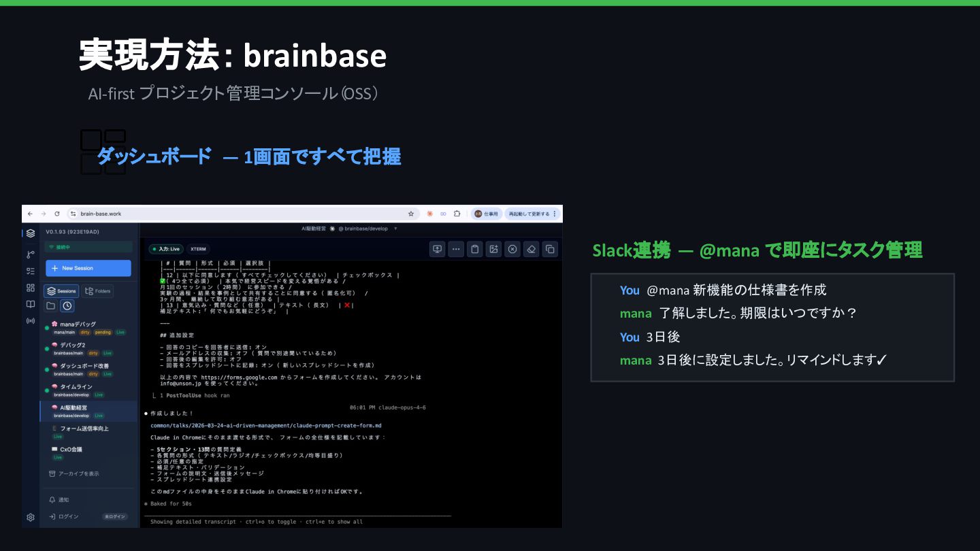Click the ログイン login entry

(x=65, y=516)
